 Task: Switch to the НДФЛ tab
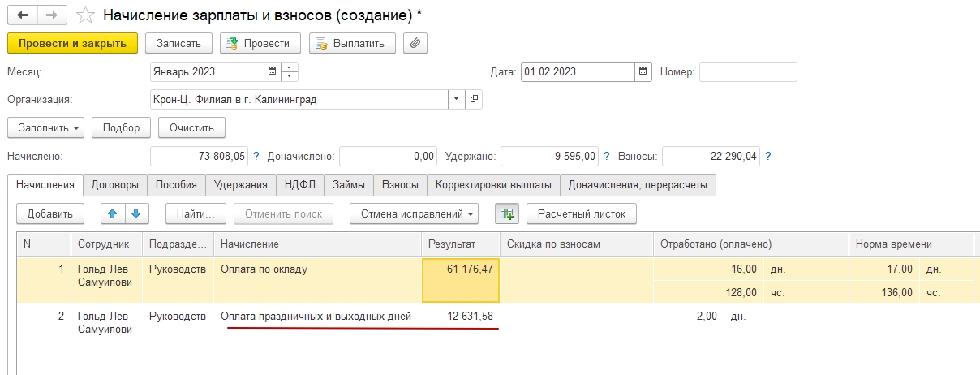[300, 185]
